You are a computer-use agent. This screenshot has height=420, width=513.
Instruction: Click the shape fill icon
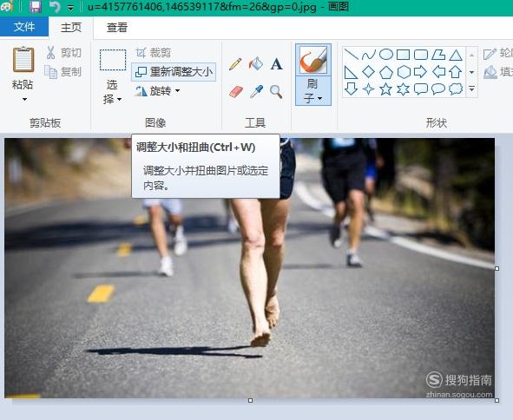click(x=490, y=73)
